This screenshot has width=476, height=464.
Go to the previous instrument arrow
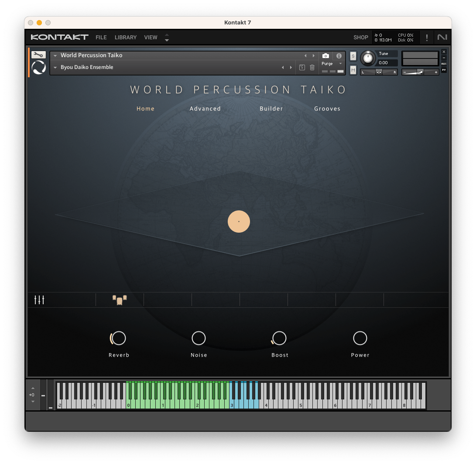[305, 55]
